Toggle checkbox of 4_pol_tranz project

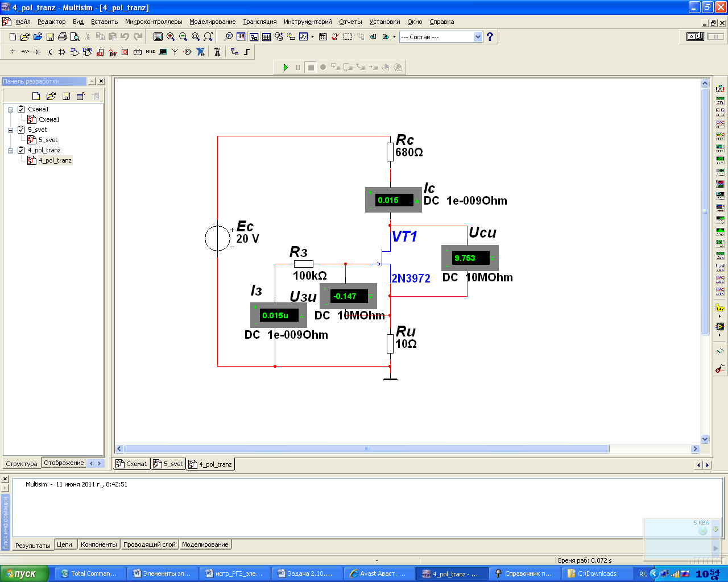tap(21, 150)
